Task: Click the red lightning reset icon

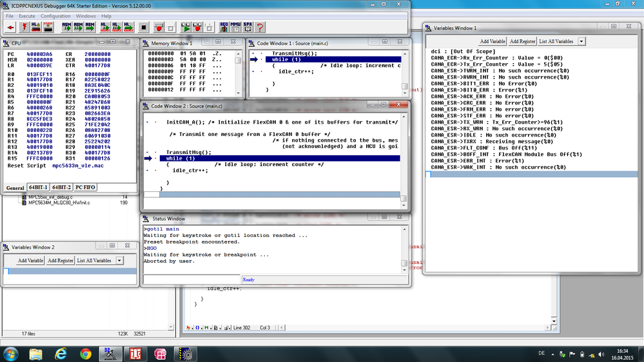Action: point(24,28)
